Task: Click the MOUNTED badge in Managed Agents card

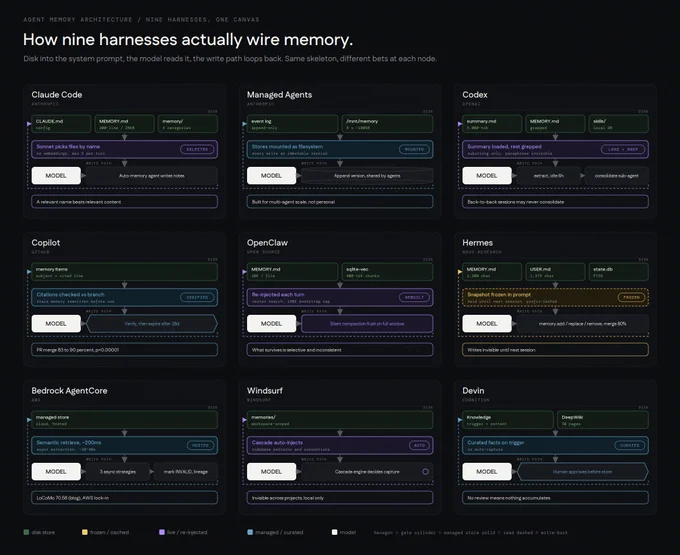Action: (x=414, y=149)
